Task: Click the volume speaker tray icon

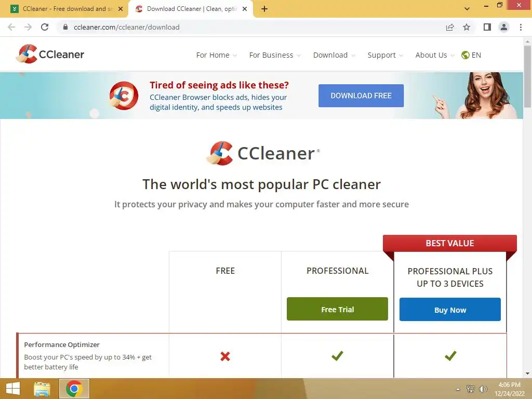Action: coord(483,389)
